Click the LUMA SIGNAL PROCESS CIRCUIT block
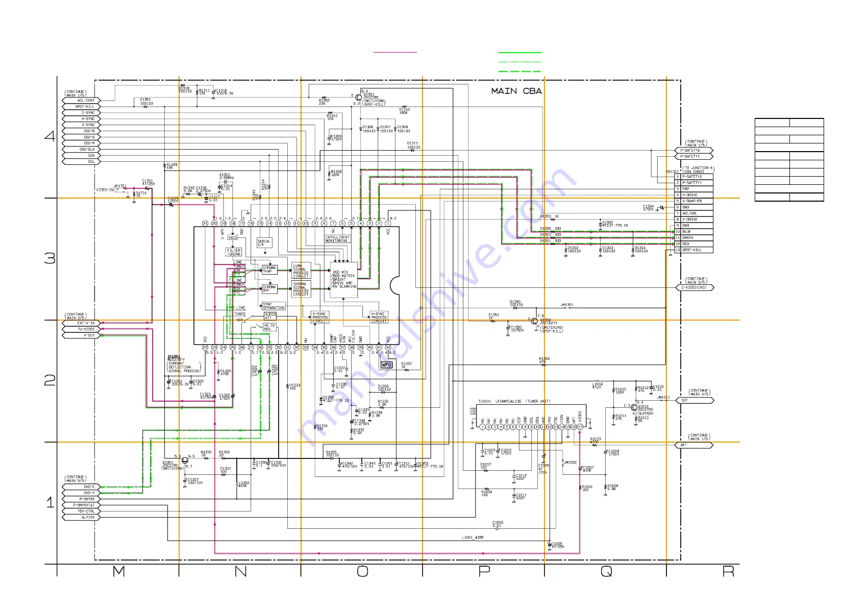This screenshot has height=608, width=868. (x=301, y=271)
